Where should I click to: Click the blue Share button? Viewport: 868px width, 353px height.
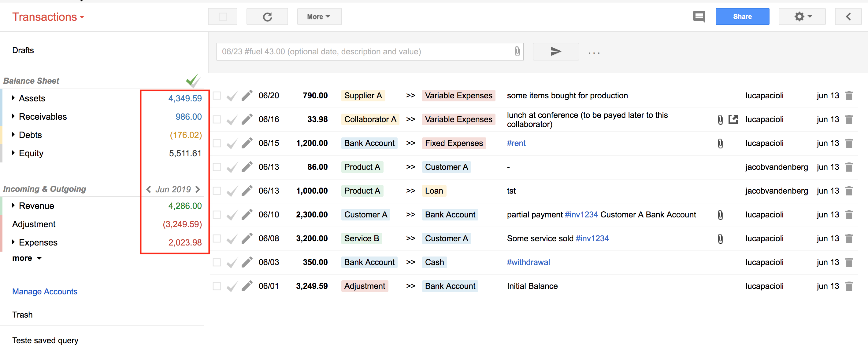point(742,16)
